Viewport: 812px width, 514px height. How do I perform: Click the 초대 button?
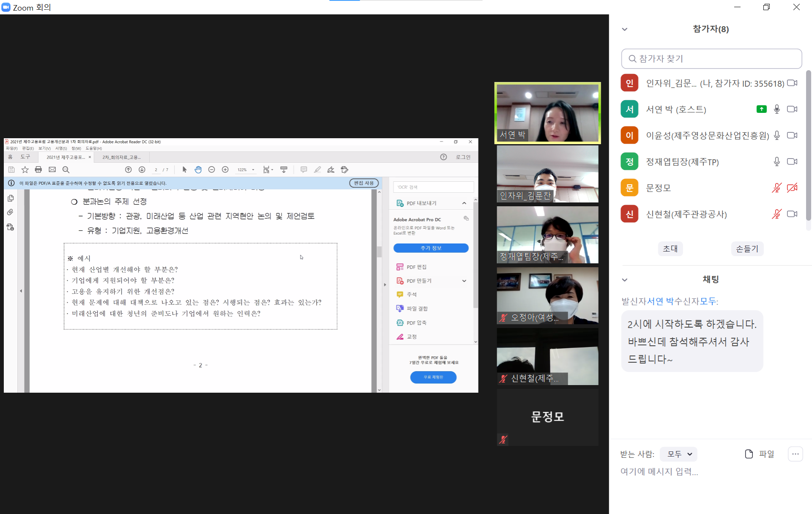pyautogui.click(x=670, y=249)
